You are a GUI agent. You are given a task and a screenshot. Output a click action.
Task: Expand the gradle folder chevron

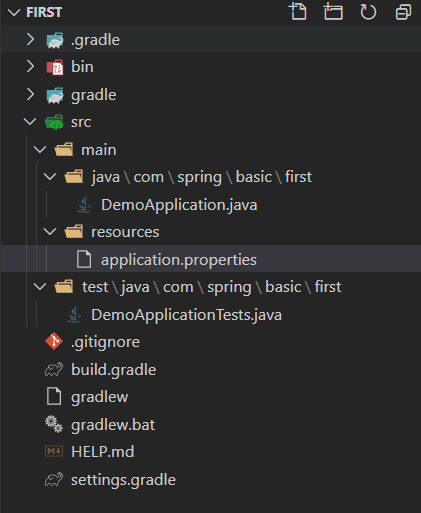coord(30,94)
